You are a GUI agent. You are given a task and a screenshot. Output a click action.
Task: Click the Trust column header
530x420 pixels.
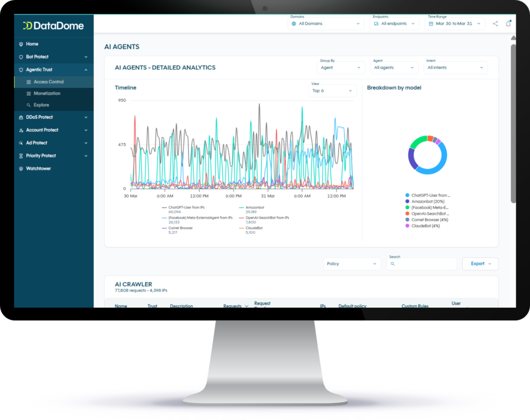pyautogui.click(x=152, y=306)
